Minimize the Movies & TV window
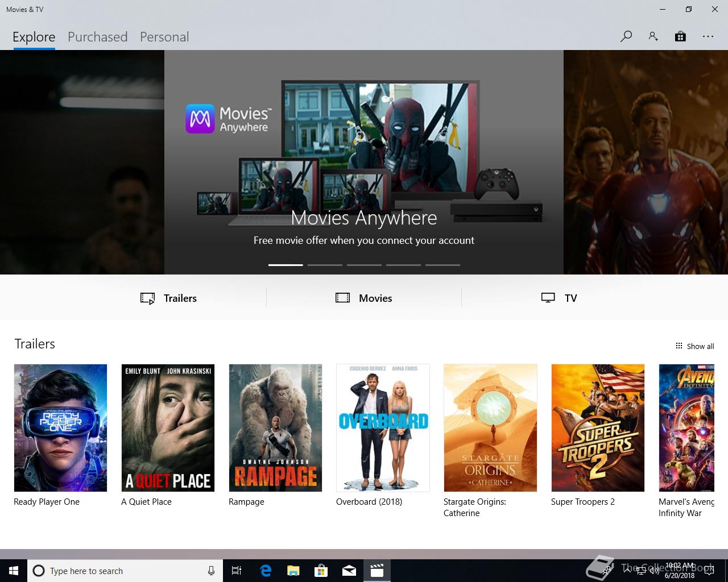 pos(663,9)
